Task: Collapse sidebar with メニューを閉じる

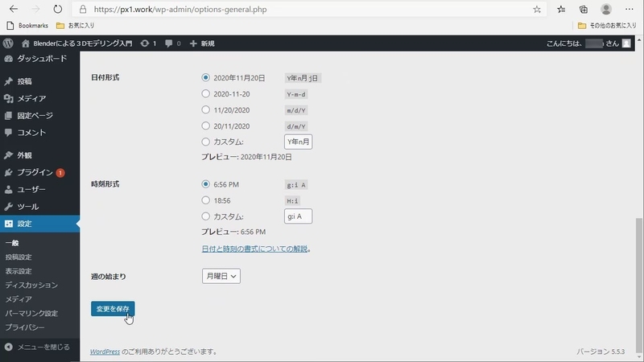Action: coord(39,348)
